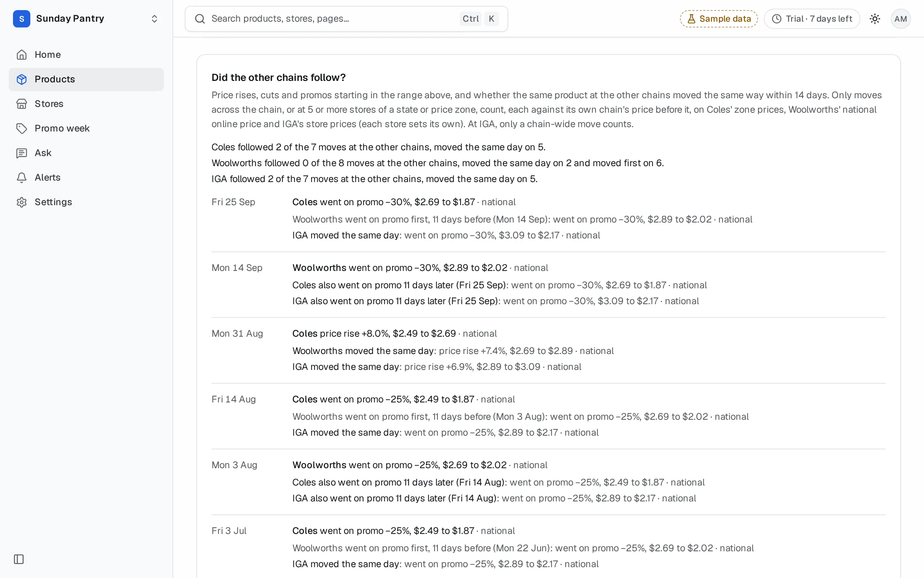Click 'IGA moved the same day: price rise +6.9%'
The width and height of the screenshot is (924, 578).
coord(437,367)
